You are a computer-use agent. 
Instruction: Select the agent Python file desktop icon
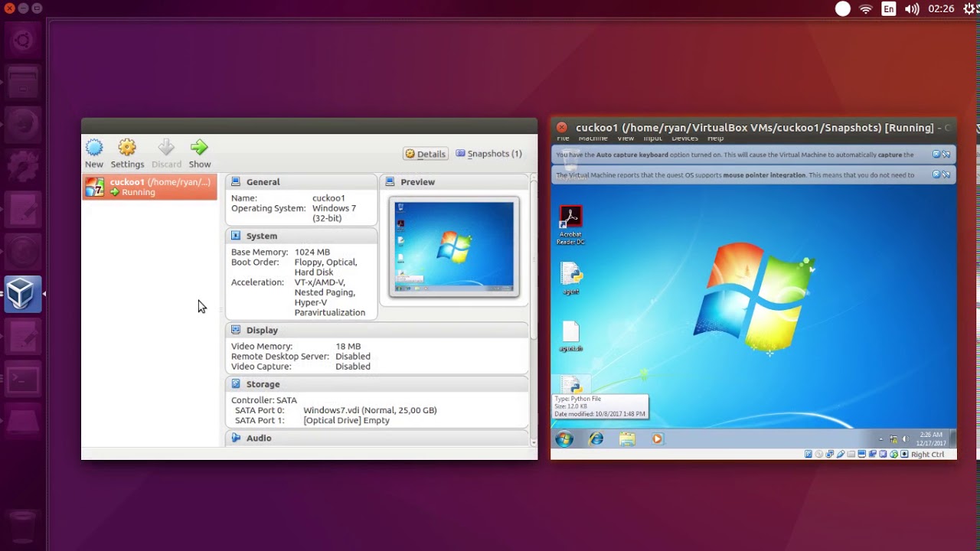[571, 279]
